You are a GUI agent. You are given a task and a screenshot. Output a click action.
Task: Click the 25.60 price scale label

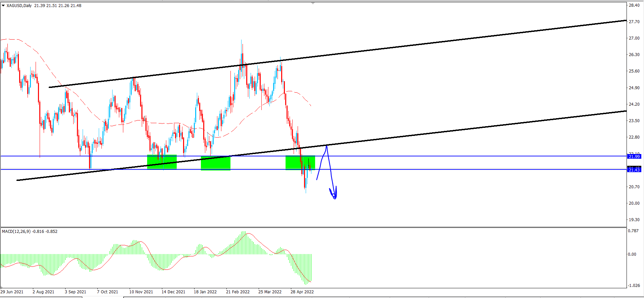[x=634, y=71]
